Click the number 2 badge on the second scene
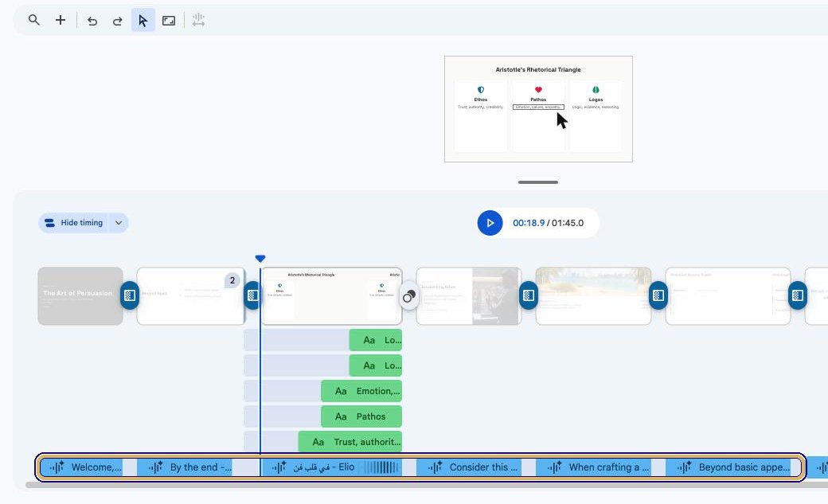The width and height of the screenshot is (828, 504). pyautogui.click(x=232, y=280)
